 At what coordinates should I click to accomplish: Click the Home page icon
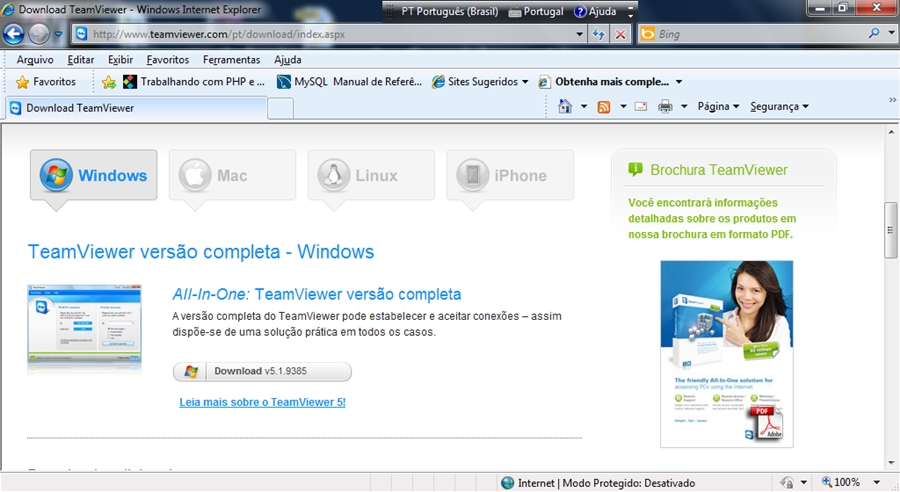coord(565,106)
